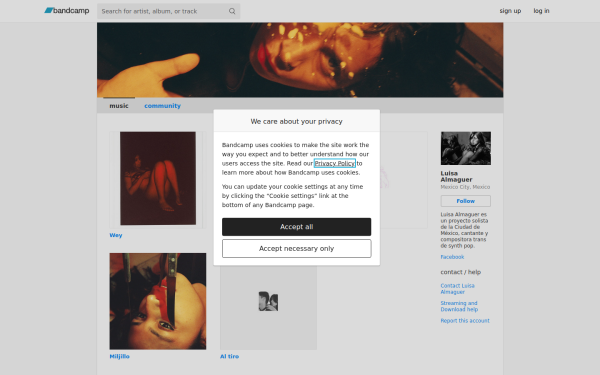Image resolution: width=600 pixels, height=375 pixels.
Task: Click Report this account link
Action: point(465,321)
